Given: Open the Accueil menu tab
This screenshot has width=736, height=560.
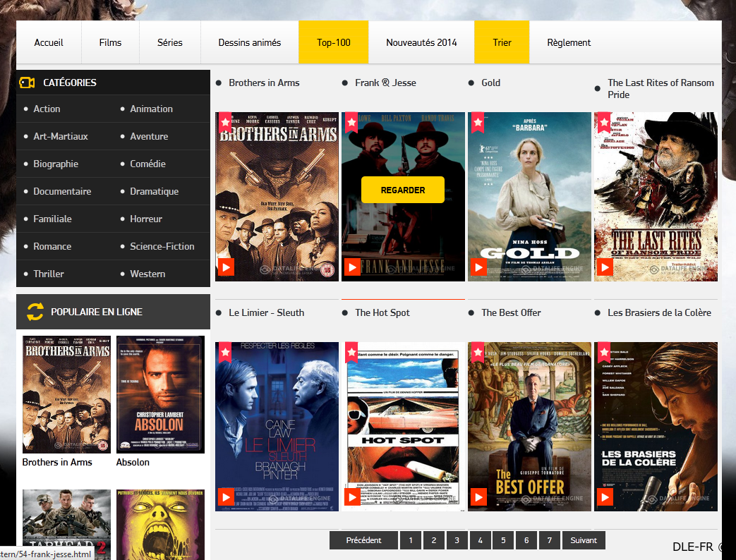Looking at the screenshot, I should tap(49, 42).
